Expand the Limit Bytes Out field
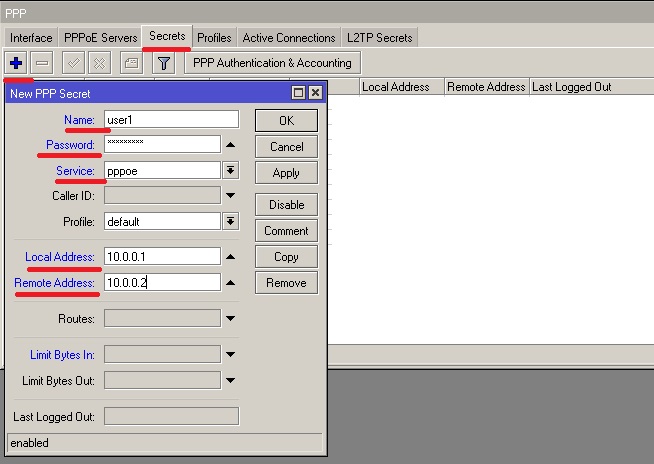This screenshot has height=464, width=654. [230, 380]
